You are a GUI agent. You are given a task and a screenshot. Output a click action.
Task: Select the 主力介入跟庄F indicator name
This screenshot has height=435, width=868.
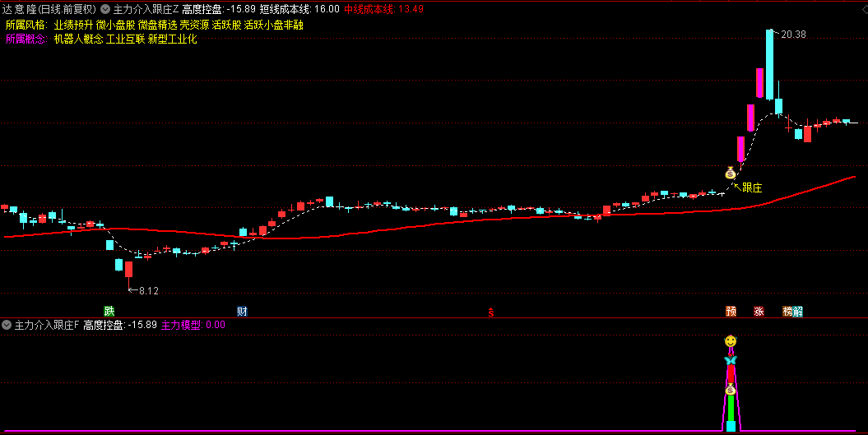47,325
